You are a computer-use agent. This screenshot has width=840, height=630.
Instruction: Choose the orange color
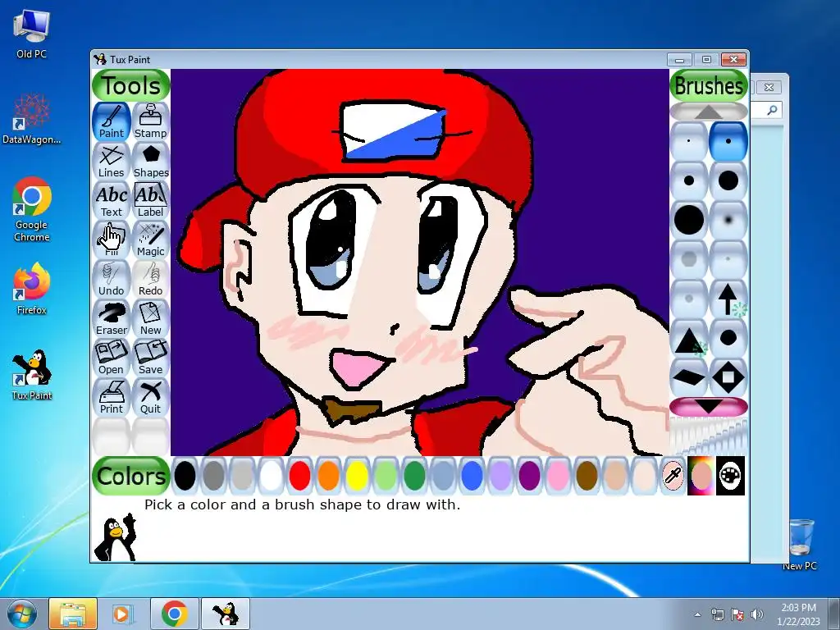point(328,476)
